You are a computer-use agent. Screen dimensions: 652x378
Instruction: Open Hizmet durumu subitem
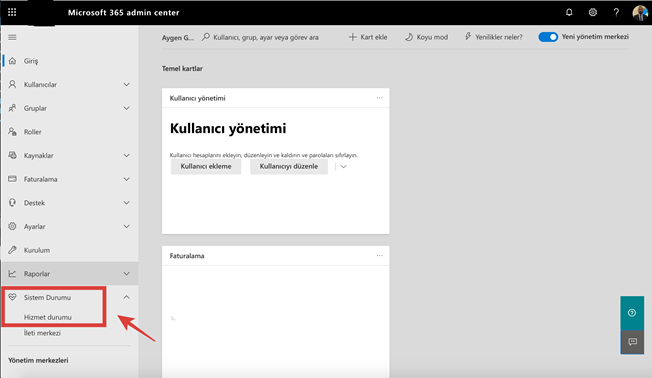point(48,317)
